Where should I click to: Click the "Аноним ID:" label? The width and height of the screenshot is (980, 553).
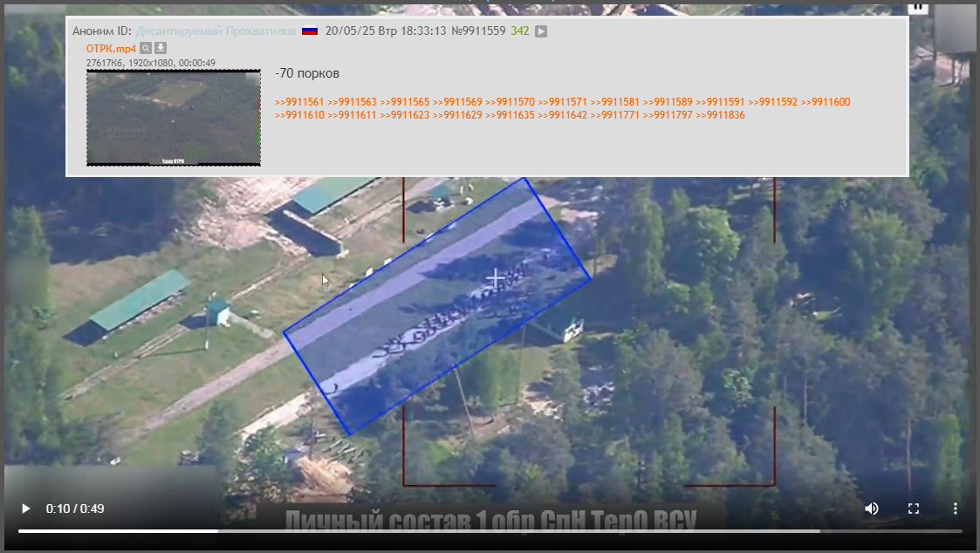click(x=102, y=31)
